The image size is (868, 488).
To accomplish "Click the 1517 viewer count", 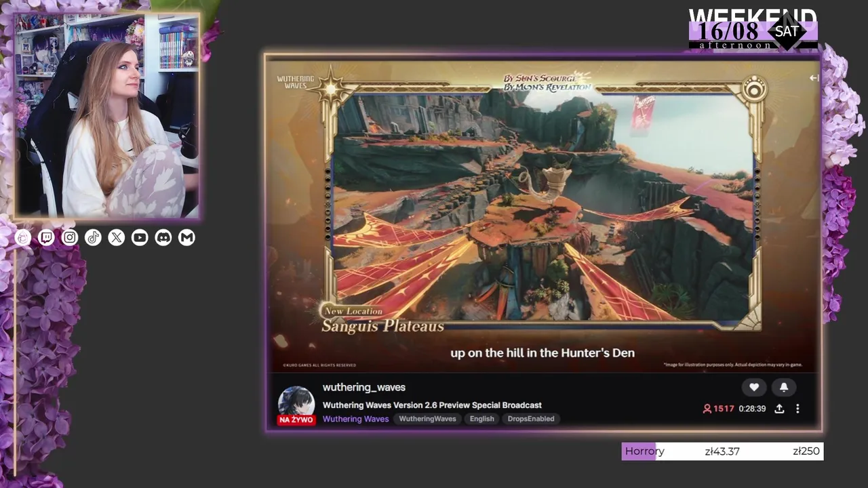I will [x=724, y=409].
